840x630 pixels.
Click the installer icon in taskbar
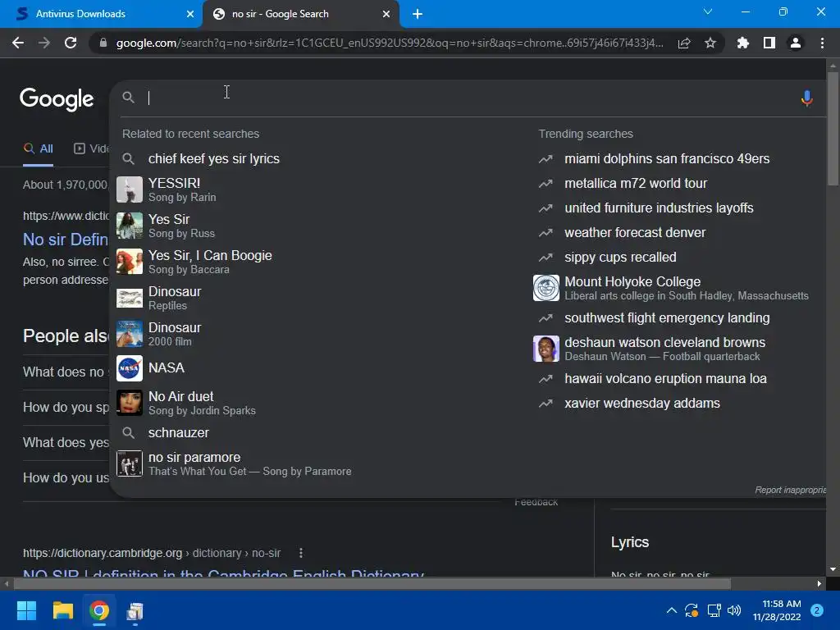pyautogui.click(x=135, y=610)
